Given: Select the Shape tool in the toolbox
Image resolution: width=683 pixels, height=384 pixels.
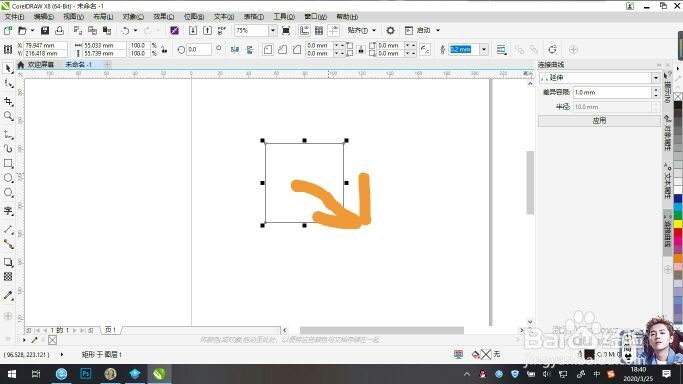Looking at the screenshot, I should [x=8, y=83].
